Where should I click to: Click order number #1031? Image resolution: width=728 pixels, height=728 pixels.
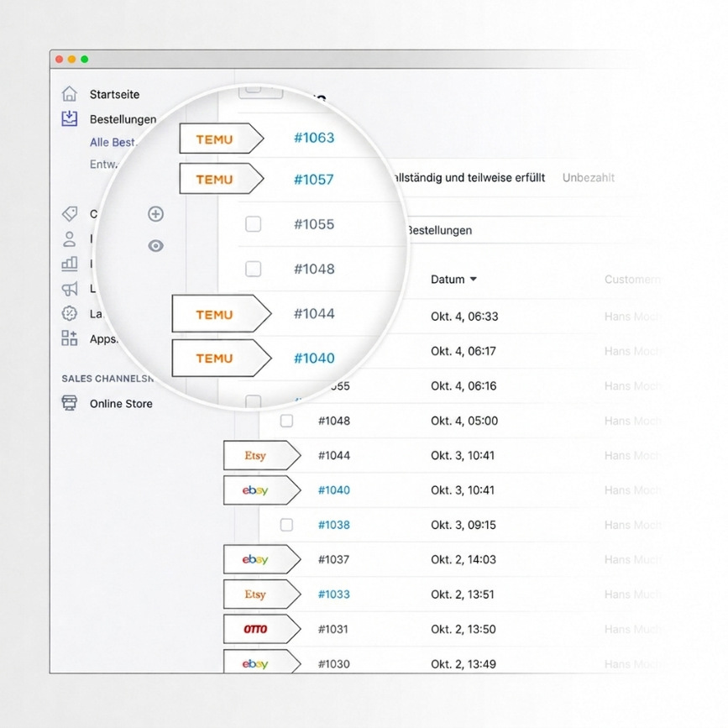tap(333, 629)
